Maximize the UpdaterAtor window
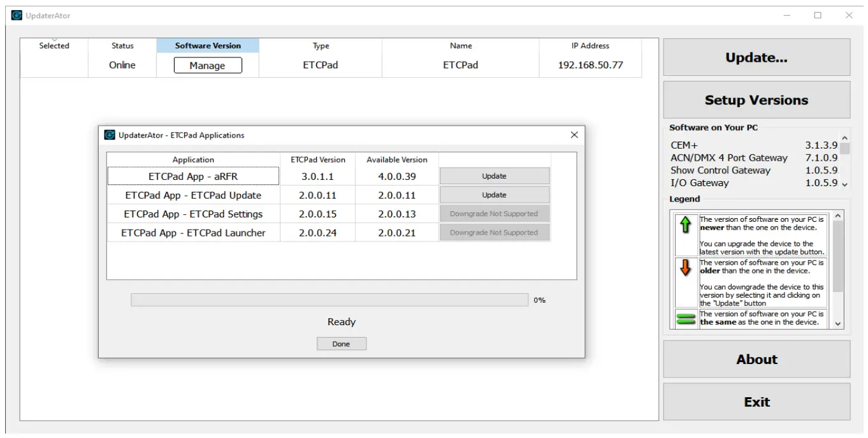Image resolution: width=868 pixels, height=438 pixels. click(818, 15)
